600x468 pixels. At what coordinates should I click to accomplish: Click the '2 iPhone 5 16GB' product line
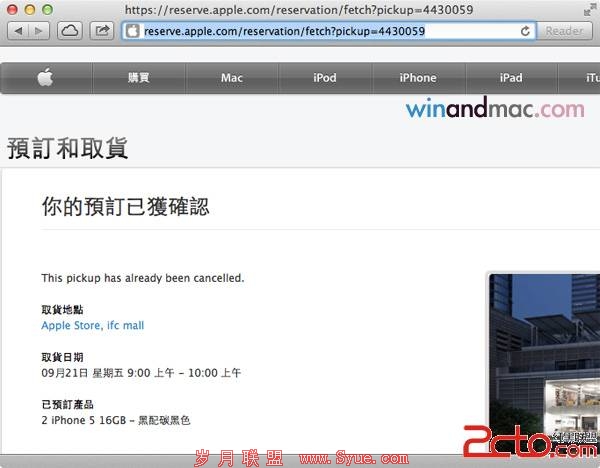(116, 420)
